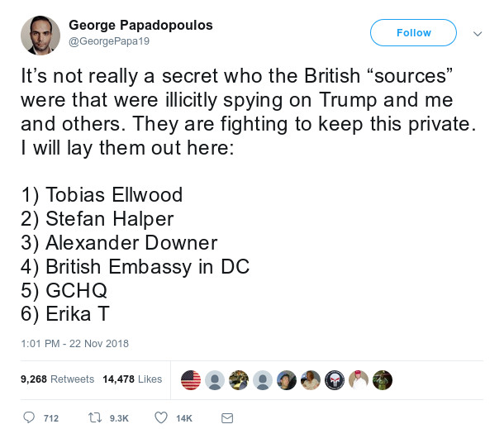Click the reply speech bubble icon

pos(29,417)
